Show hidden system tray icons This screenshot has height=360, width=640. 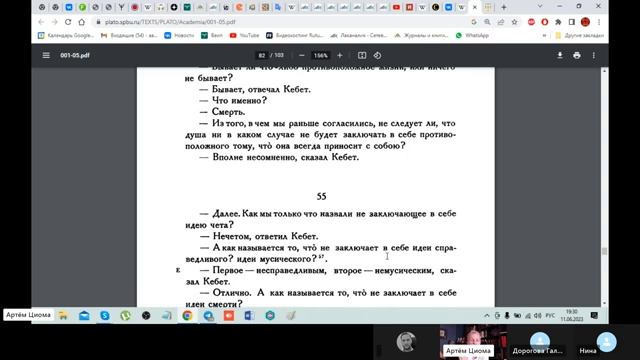(x=487, y=316)
